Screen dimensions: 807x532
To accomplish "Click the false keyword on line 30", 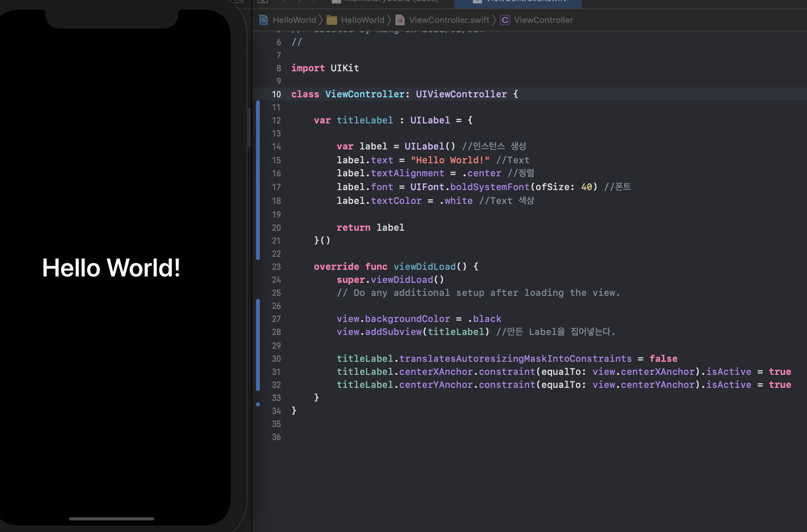I will point(663,359).
